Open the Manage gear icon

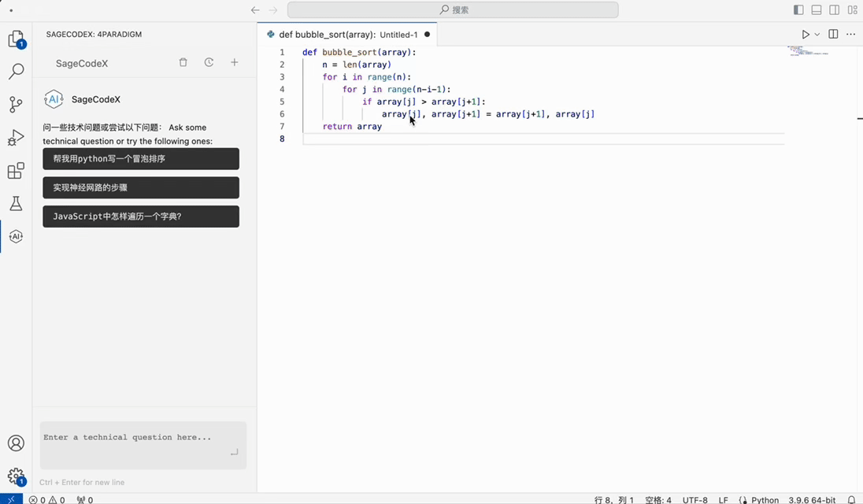tap(16, 476)
